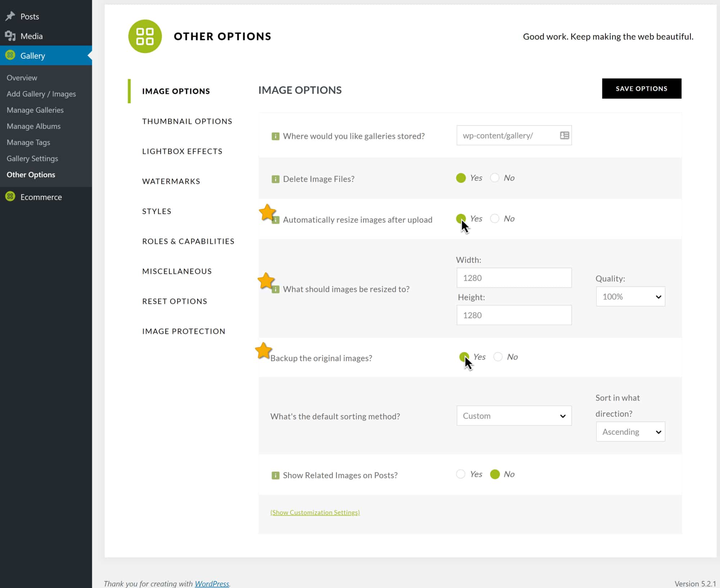Click the green Ecommerce sidebar icon
This screenshot has height=588, width=720.
click(x=10, y=197)
